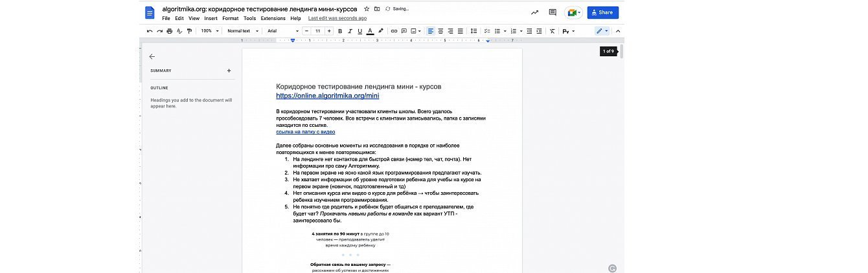The image size is (868, 273).
Task: Click the font size field showing 11
Action: click(318, 31)
